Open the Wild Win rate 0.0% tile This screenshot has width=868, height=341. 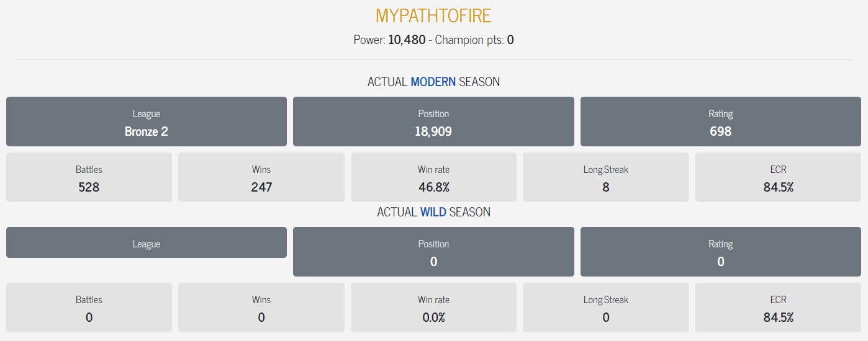(x=433, y=308)
